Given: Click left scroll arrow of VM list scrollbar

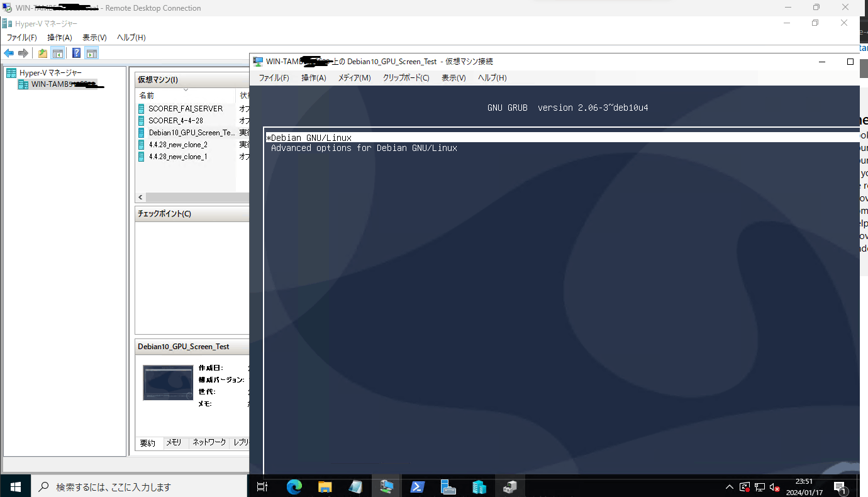Looking at the screenshot, I should tap(141, 198).
